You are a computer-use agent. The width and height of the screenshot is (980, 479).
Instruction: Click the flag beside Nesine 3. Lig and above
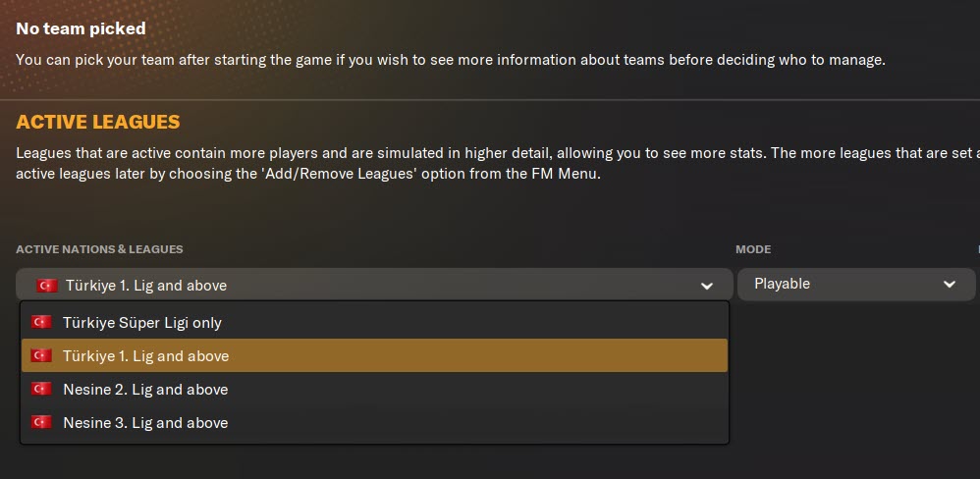tap(41, 422)
